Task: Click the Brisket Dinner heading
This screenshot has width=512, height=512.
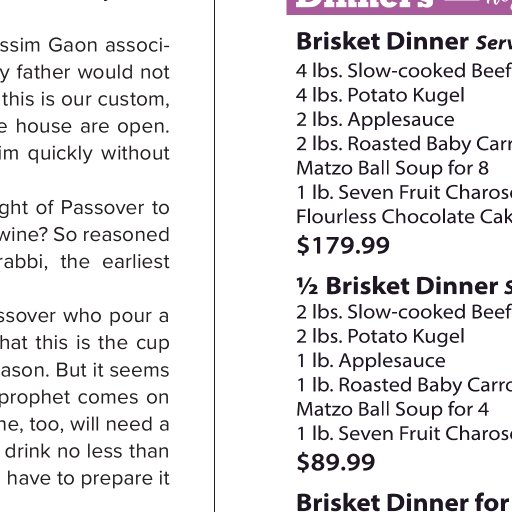Action: coord(383,42)
